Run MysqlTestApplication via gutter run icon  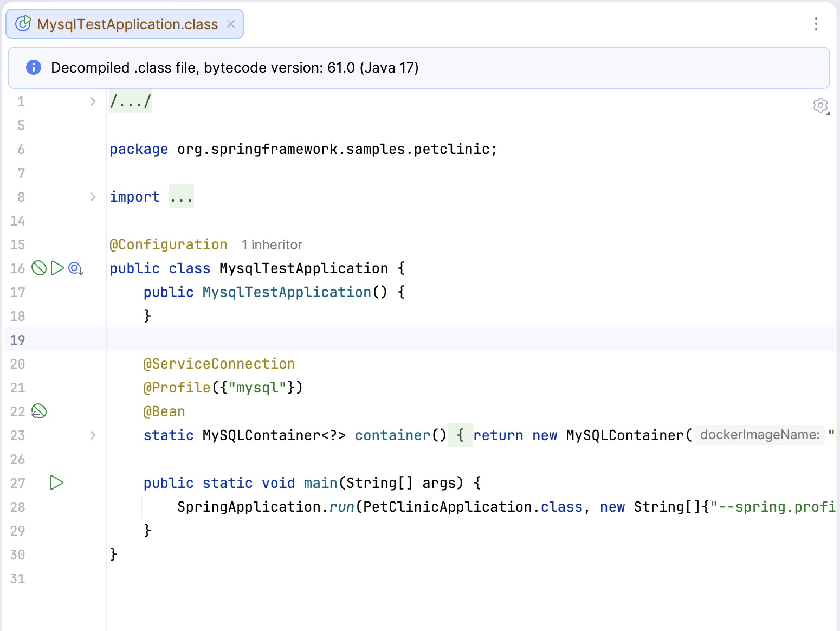[56, 268]
